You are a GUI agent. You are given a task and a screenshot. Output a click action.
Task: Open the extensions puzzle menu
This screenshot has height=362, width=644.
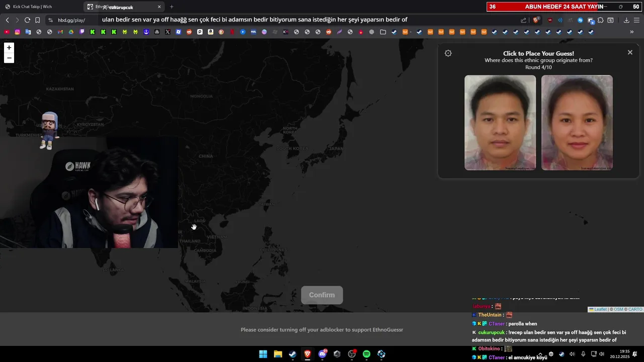point(601,20)
